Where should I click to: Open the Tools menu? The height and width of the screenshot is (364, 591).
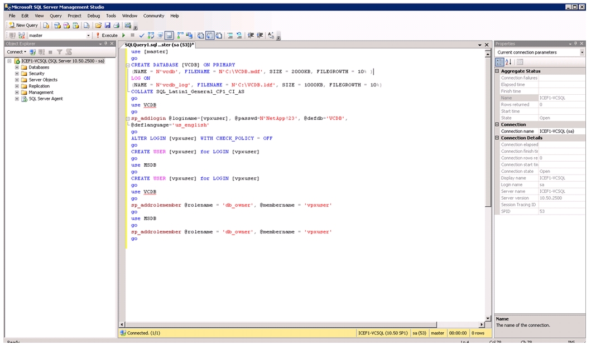(x=111, y=16)
